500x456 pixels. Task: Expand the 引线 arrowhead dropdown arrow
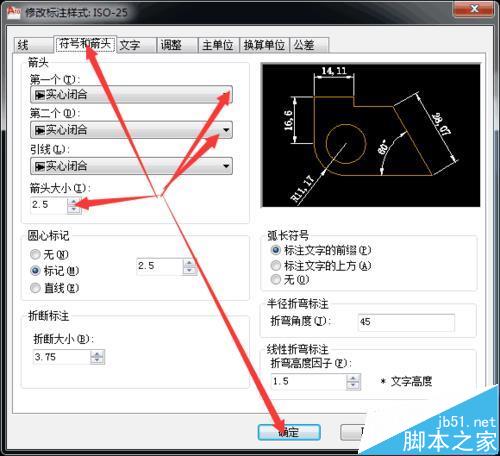tap(226, 166)
